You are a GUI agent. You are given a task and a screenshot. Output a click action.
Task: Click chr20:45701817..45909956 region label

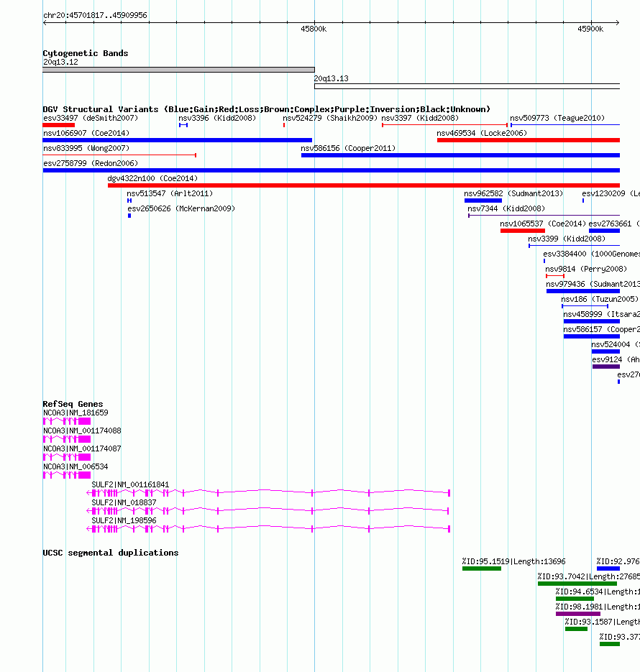click(95, 15)
